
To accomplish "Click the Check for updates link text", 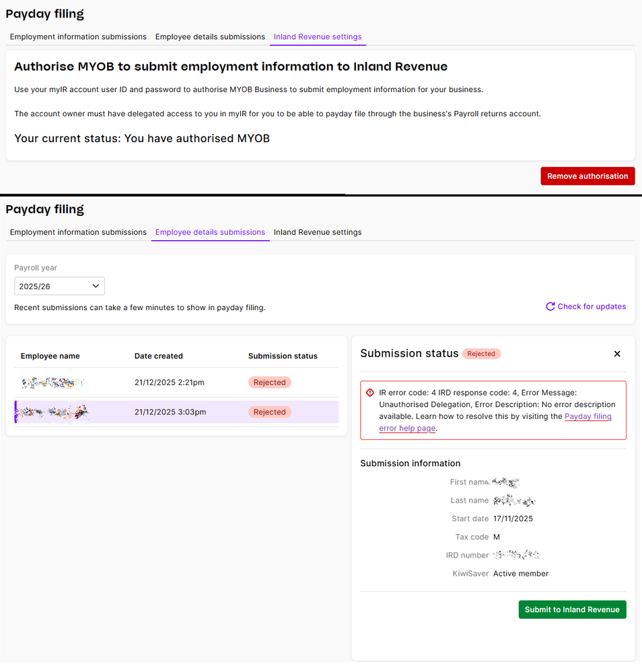I will pos(592,307).
